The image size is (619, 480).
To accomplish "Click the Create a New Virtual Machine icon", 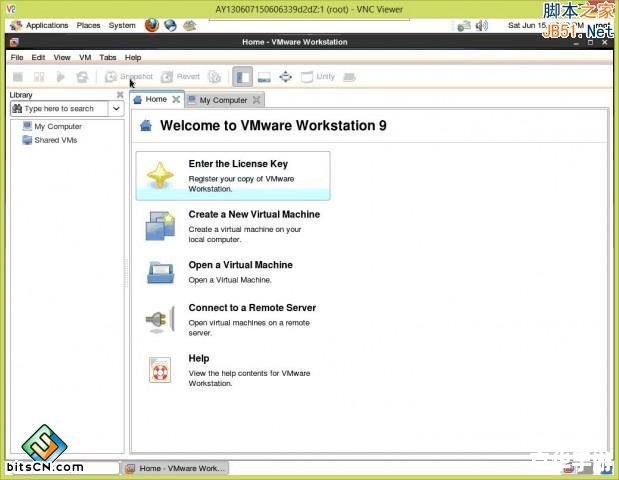I will tap(160, 226).
